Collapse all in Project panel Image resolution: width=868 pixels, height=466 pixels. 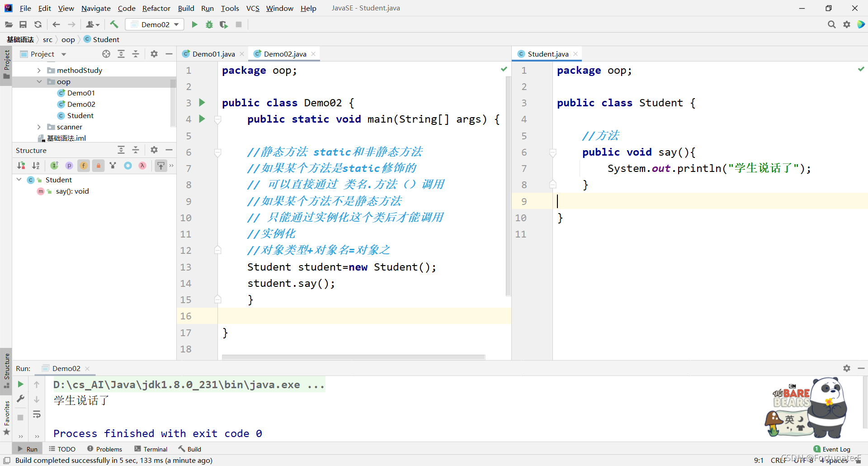click(136, 54)
